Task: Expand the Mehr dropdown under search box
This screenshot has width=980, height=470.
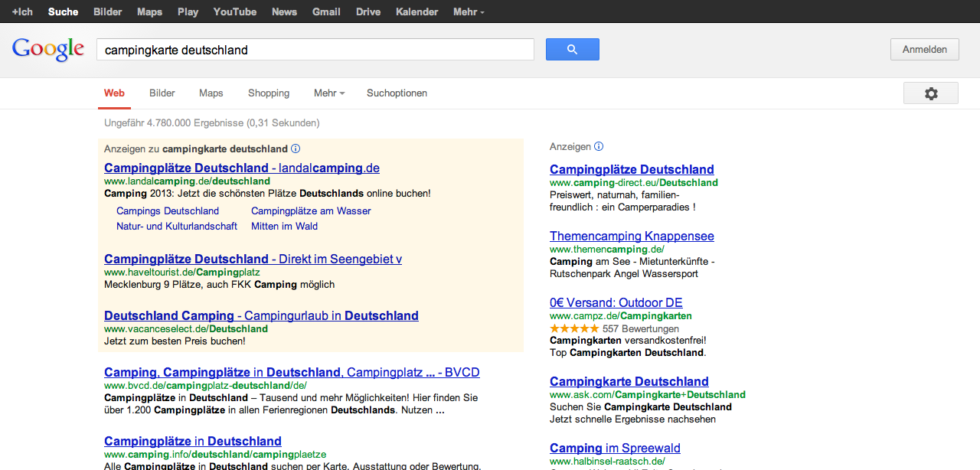Action: [x=328, y=93]
